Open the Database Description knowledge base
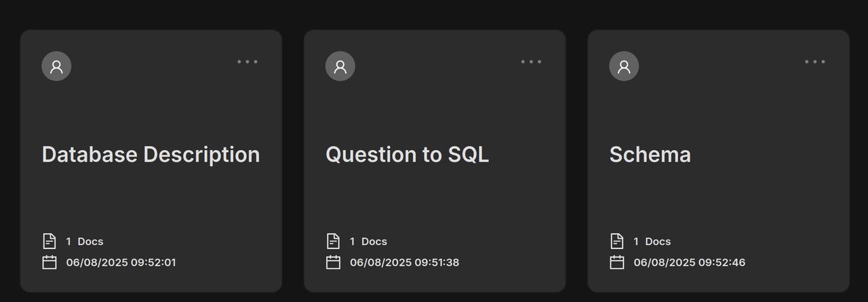This screenshot has height=302, width=868. (x=151, y=155)
